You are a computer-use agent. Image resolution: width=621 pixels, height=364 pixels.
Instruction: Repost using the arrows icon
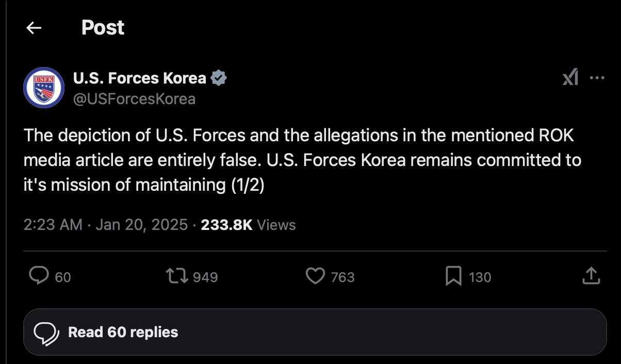176,276
